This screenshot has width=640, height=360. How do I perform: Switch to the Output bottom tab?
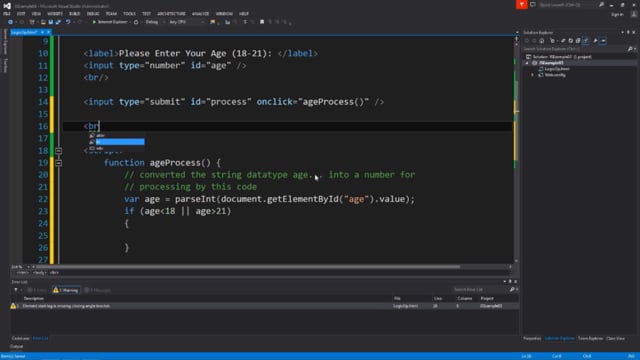[x=17, y=347]
